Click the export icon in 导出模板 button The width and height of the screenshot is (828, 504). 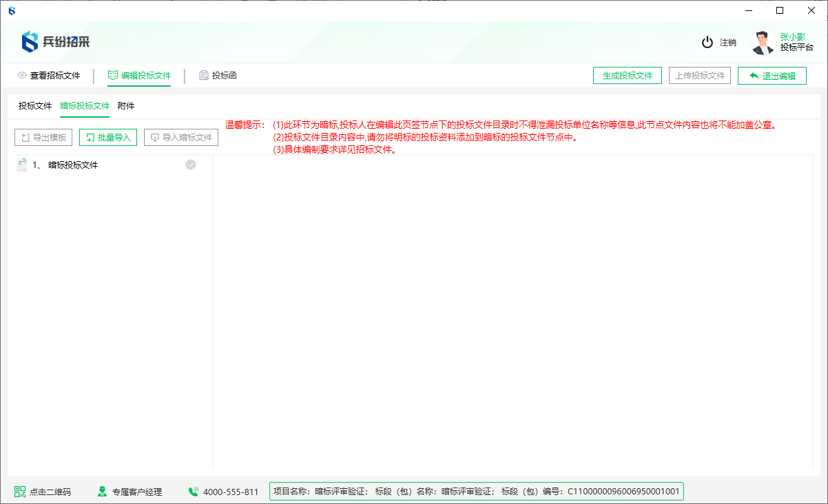[x=24, y=137]
